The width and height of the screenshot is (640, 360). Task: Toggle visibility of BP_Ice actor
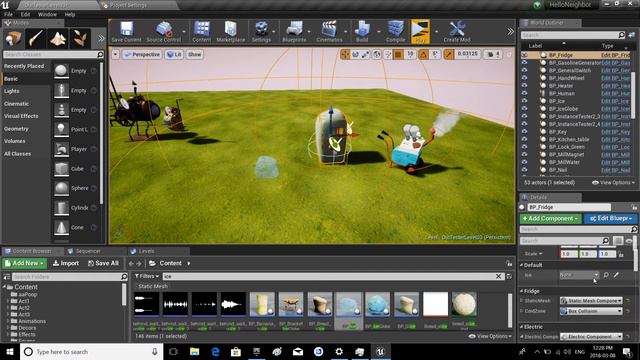524,101
